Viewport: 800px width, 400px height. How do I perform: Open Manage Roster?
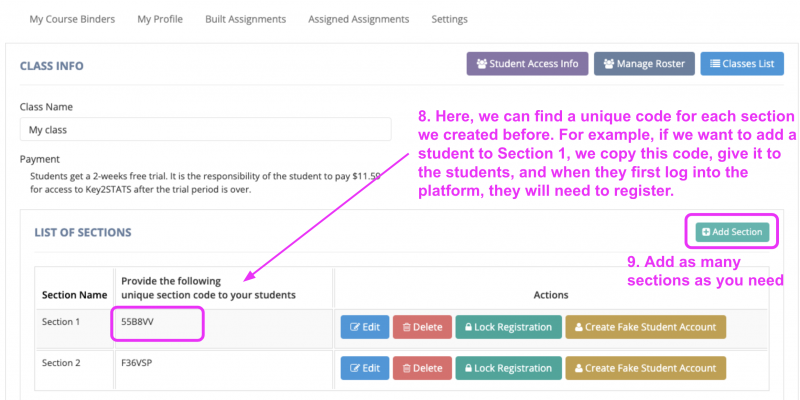coord(644,64)
